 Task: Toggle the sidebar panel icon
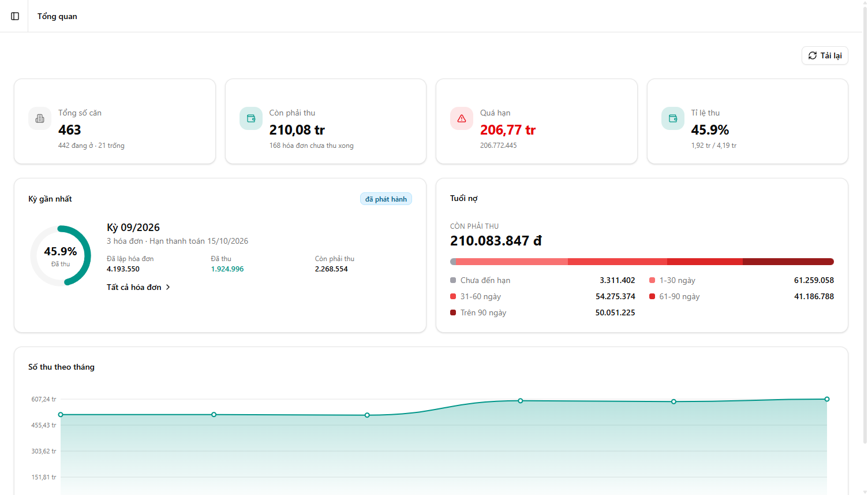(15, 16)
